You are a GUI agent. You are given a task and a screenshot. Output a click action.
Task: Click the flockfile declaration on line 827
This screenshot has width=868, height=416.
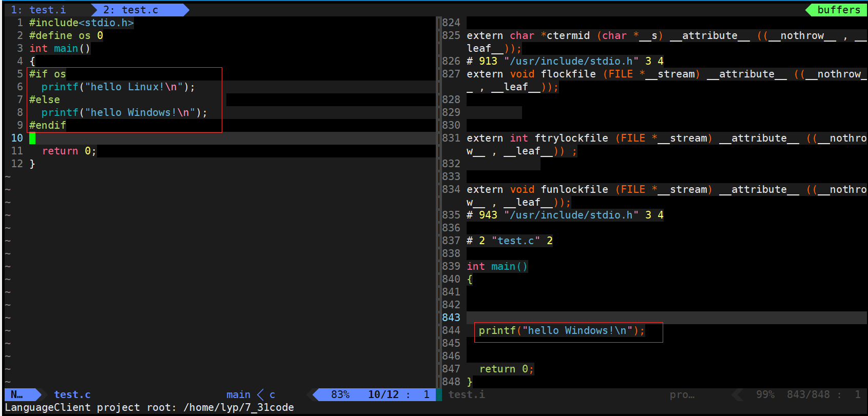click(x=666, y=80)
